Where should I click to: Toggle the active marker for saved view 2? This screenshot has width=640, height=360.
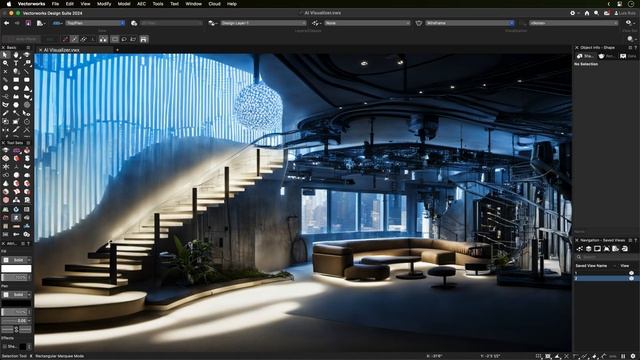point(631,278)
